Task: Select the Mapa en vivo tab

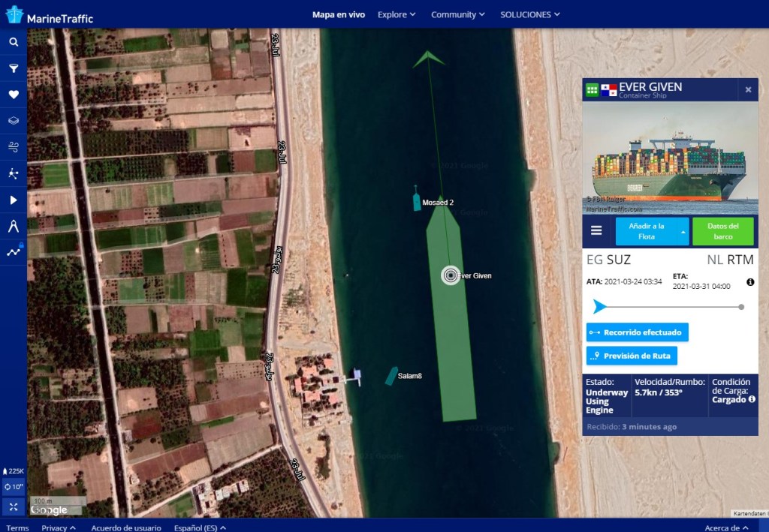Action: pos(339,14)
